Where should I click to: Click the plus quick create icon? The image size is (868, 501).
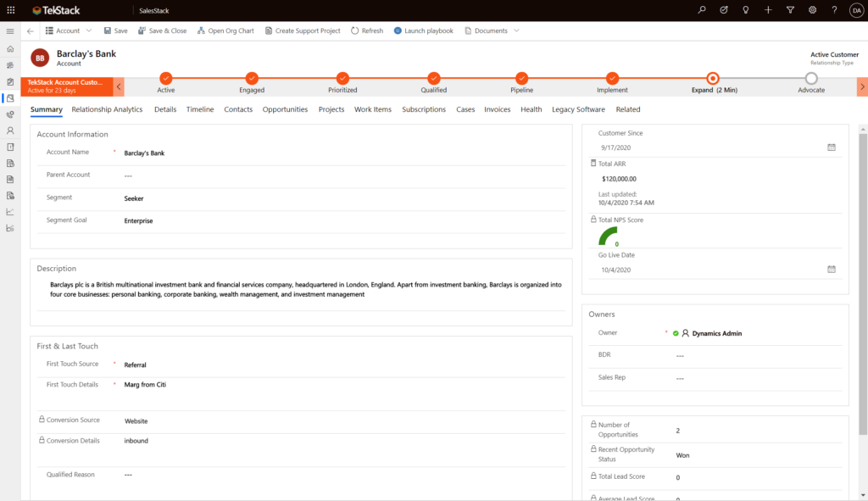(768, 10)
